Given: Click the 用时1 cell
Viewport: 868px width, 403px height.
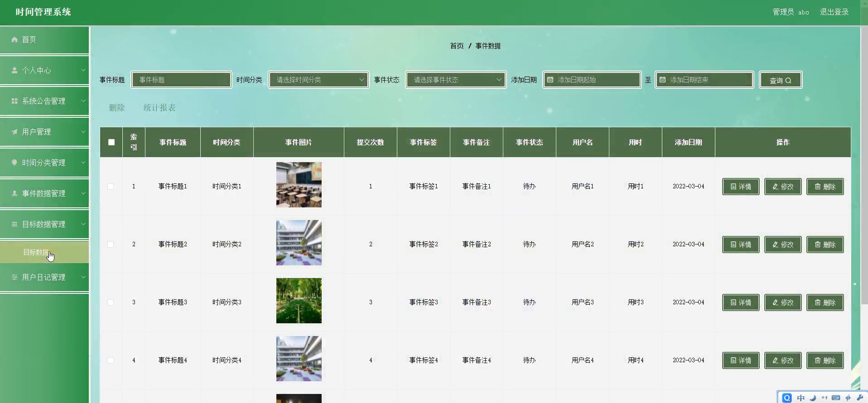Looking at the screenshot, I should coord(636,186).
